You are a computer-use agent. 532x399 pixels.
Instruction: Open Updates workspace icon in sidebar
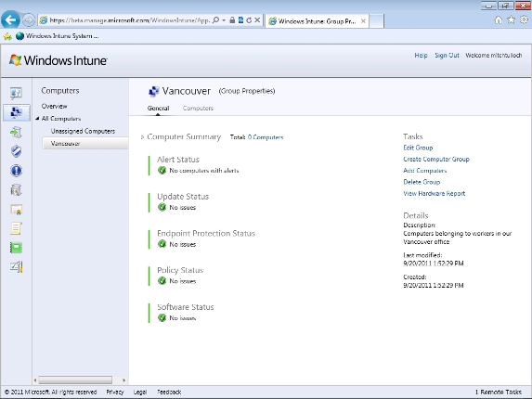[16, 132]
